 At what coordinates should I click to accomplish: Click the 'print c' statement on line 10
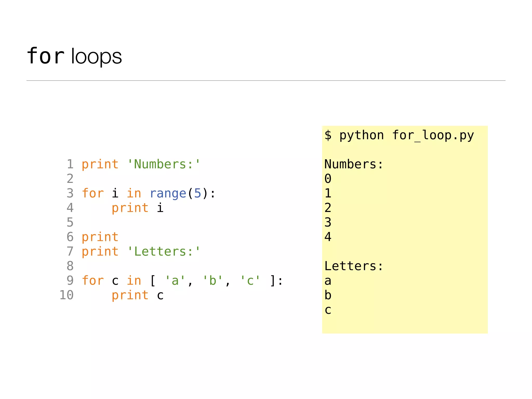tap(137, 295)
